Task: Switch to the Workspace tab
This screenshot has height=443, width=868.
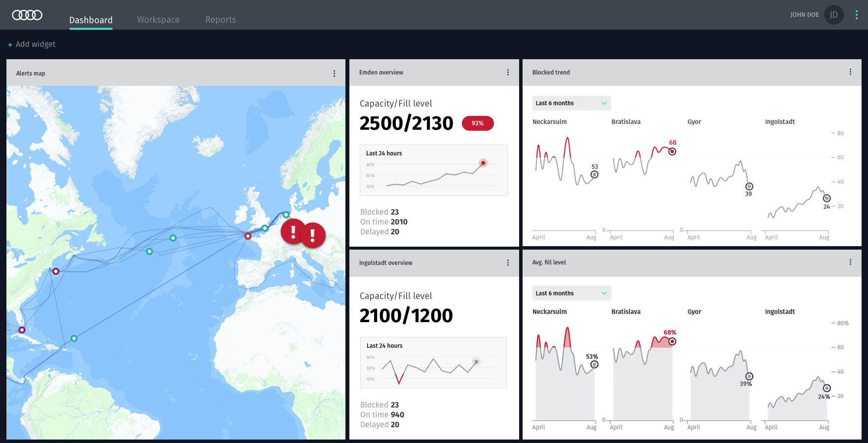Action: [158, 20]
